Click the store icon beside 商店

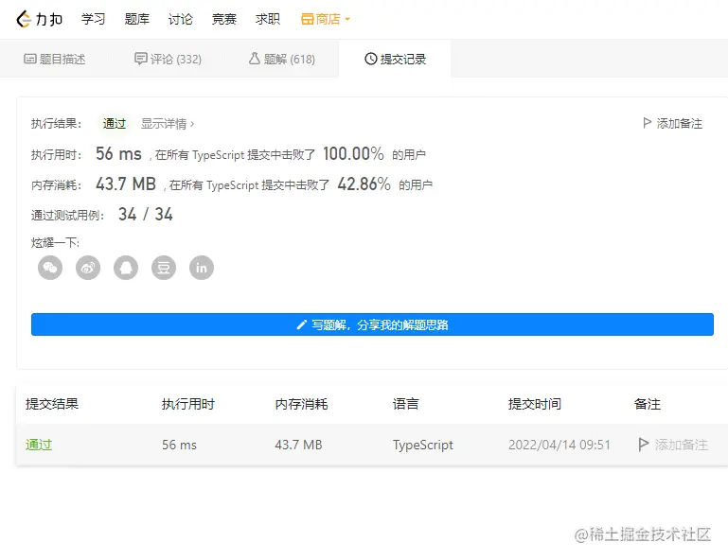(x=308, y=19)
